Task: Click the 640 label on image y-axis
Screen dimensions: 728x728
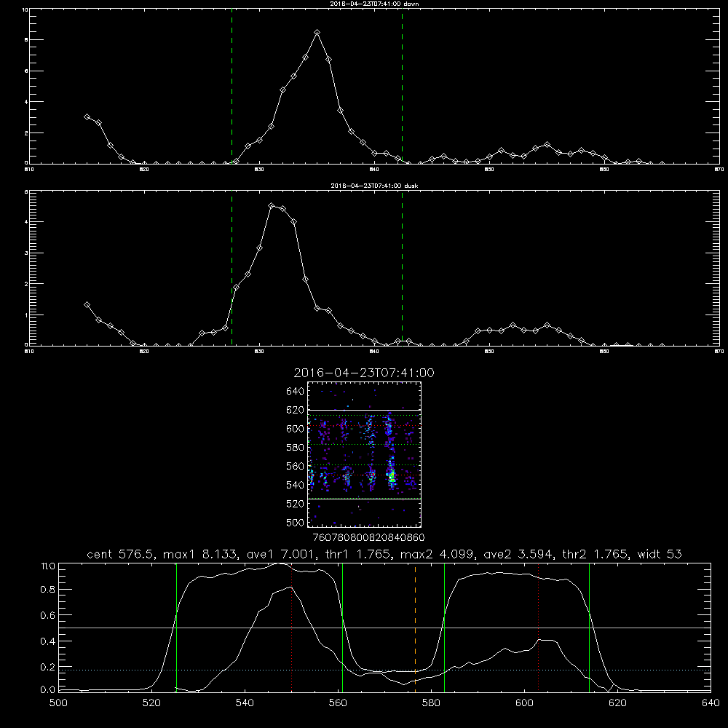Action: tap(296, 392)
